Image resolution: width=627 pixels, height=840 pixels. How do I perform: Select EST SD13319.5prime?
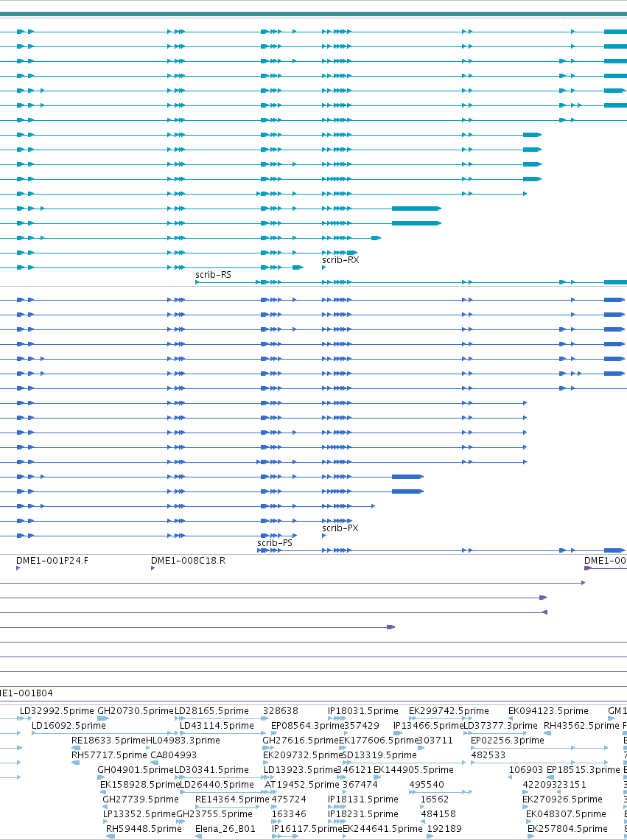click(x=379, y=755)
